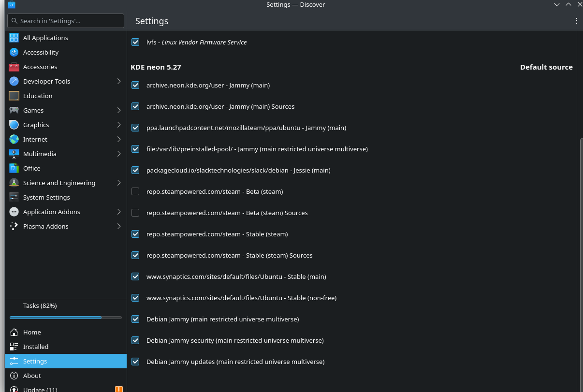Expand the Plasma Addons arrow
Viewport: 583px width, 392px height.
point(119,226)
